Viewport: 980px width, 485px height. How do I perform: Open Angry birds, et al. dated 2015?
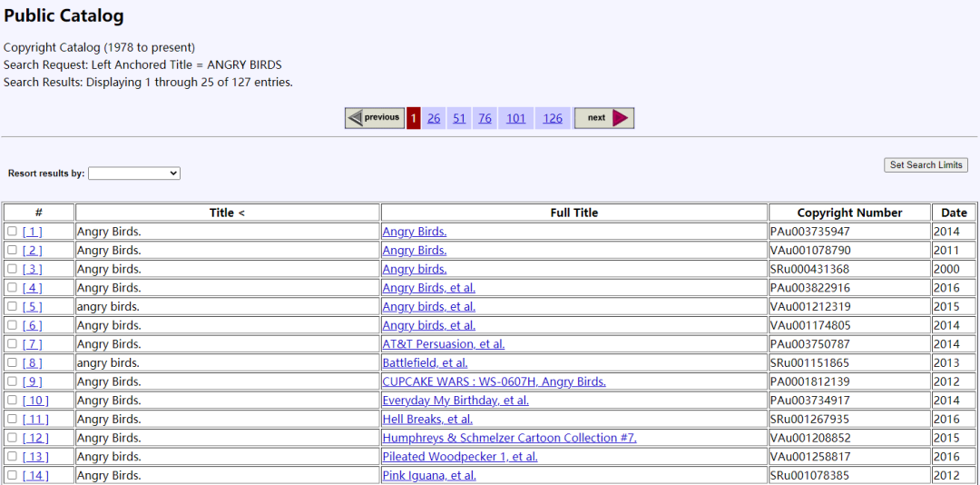(x=428, y=307)
